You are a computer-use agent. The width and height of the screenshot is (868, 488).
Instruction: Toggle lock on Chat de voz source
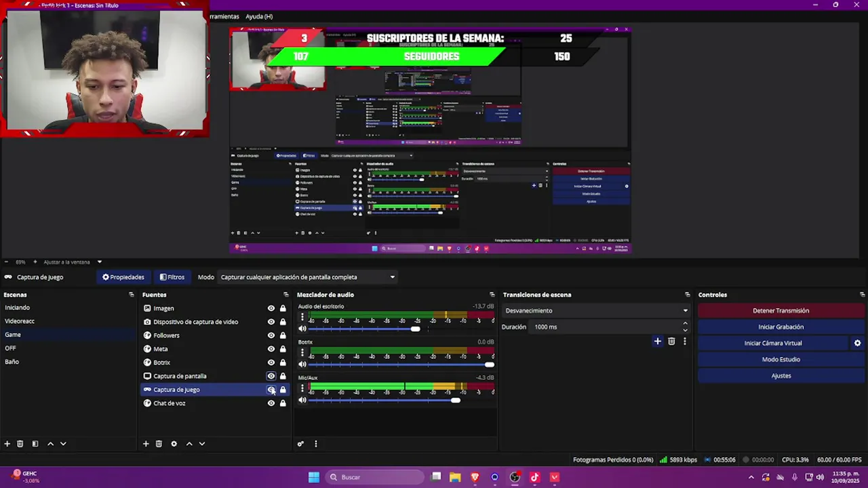[283, 403]
